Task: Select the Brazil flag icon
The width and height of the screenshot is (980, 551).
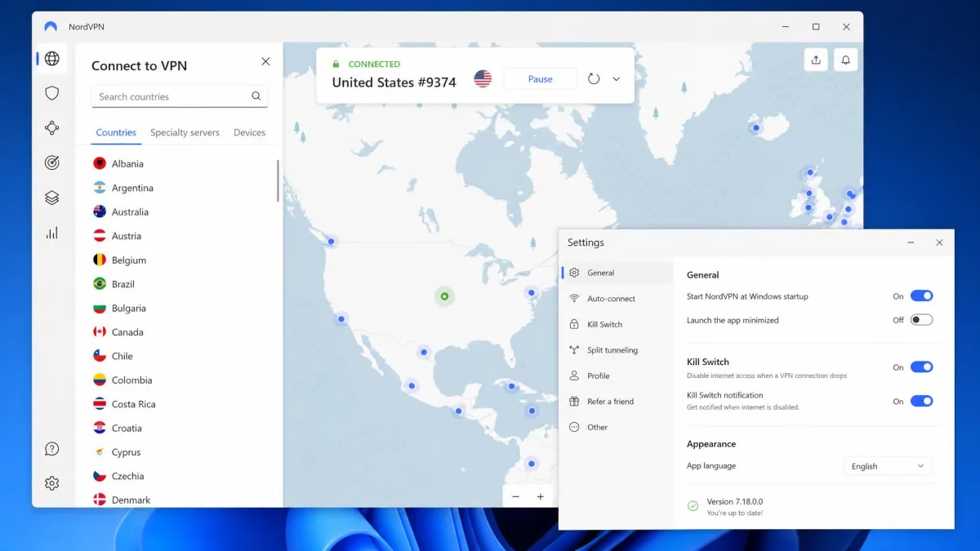Action: click(x=100, y=284)
